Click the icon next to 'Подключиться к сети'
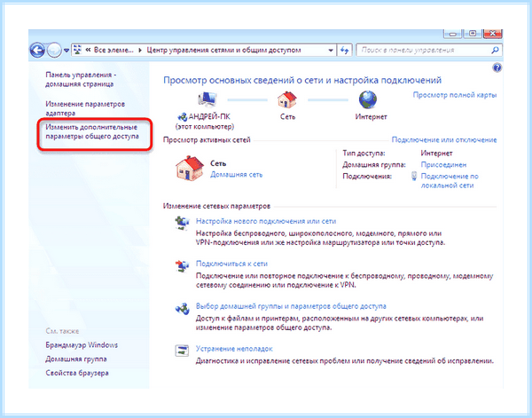Viewport: 532px width, 418px height. [x=182, y=265]
